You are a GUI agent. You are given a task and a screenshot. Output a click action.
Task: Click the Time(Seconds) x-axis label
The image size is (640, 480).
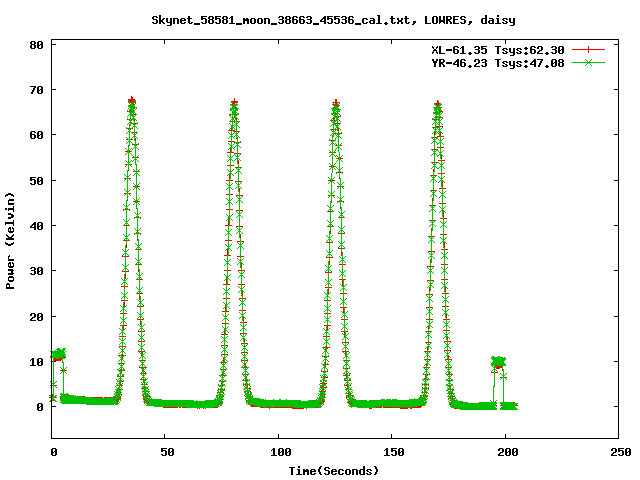click(x=334, y=471)
